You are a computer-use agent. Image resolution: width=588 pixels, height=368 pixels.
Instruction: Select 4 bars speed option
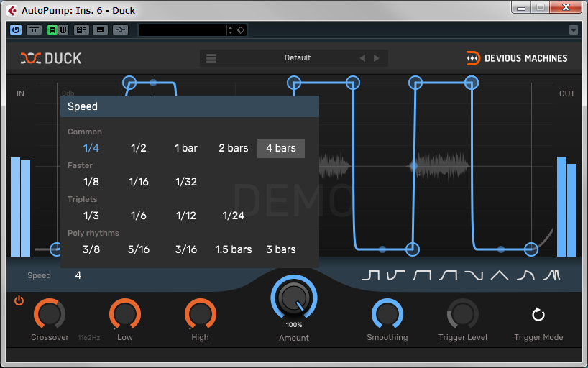pyautogui.click(x=281, y=148)
